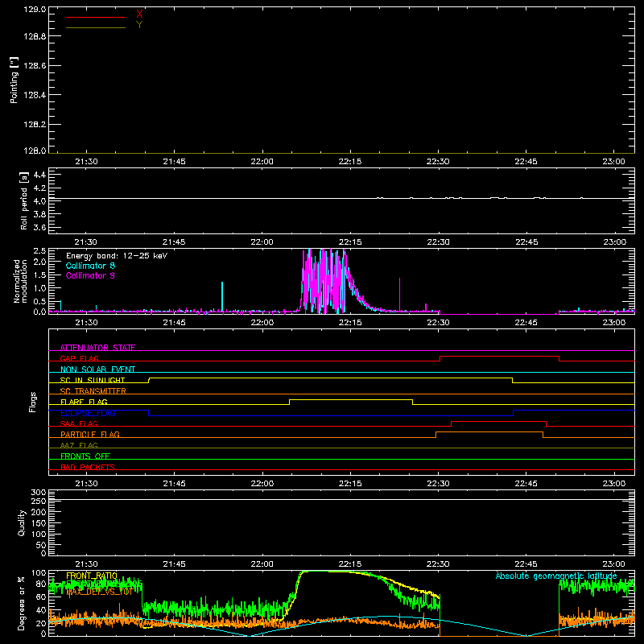Image resolution: width=644 pixels, height=644 pixels.
Task: Click the 'ATTENUATOR_STATE' flag label
Action: [x=97, y=348]
